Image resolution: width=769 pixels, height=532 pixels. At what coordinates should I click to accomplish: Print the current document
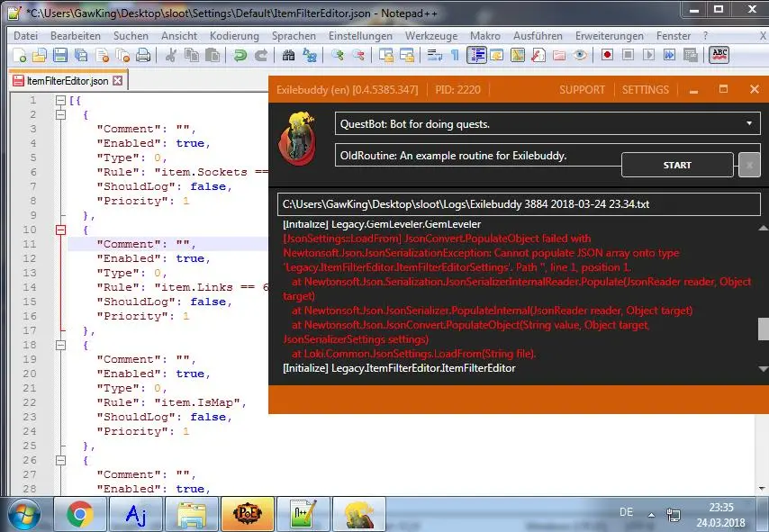[x=142, y=55]
